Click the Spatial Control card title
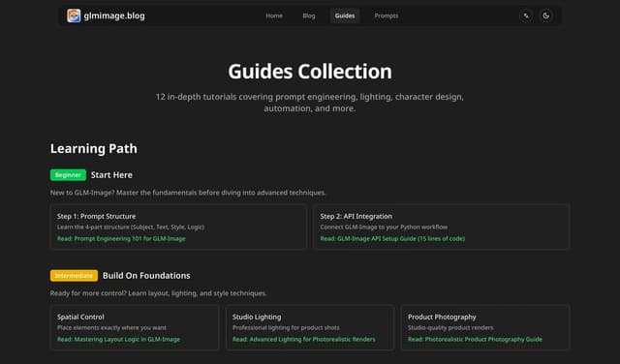Image resolution: width=620 pixels, height=364 pixels. (80, 317)
